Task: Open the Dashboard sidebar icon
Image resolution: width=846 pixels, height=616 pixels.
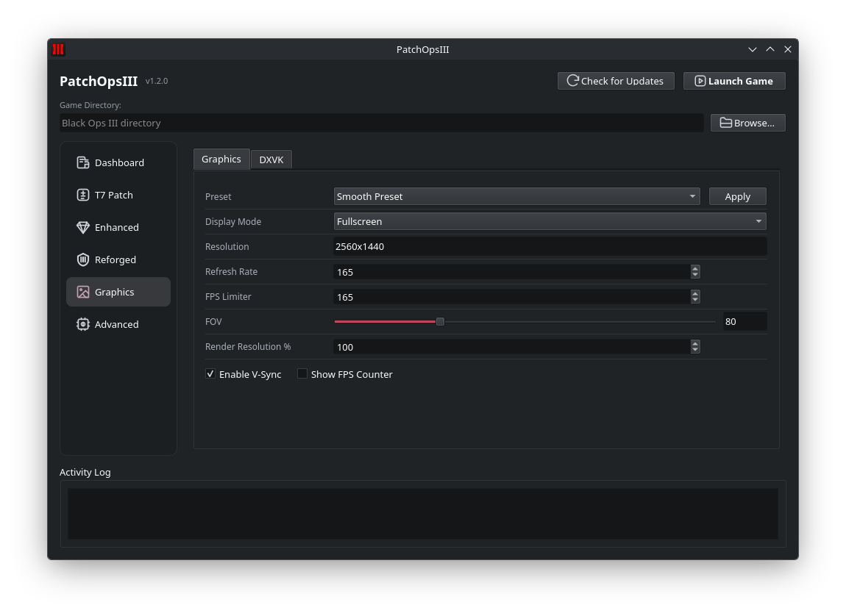Action: pos(82,162)
